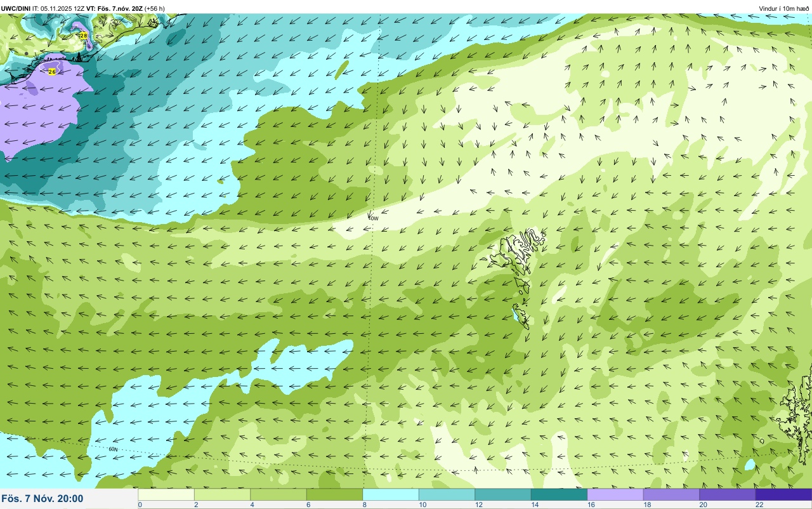Click the 18–20 purple legend swatch
The width and height of the screenshot is (812, 509).
[x=671, y=494]
